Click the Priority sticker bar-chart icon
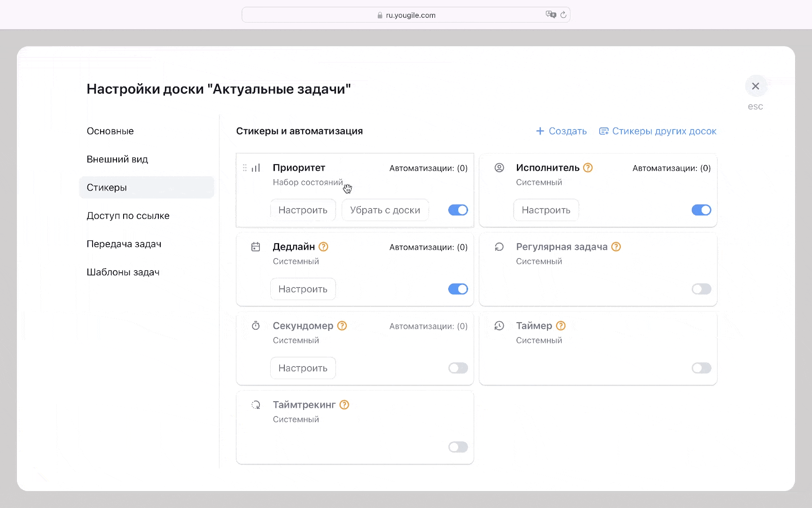 256,168
